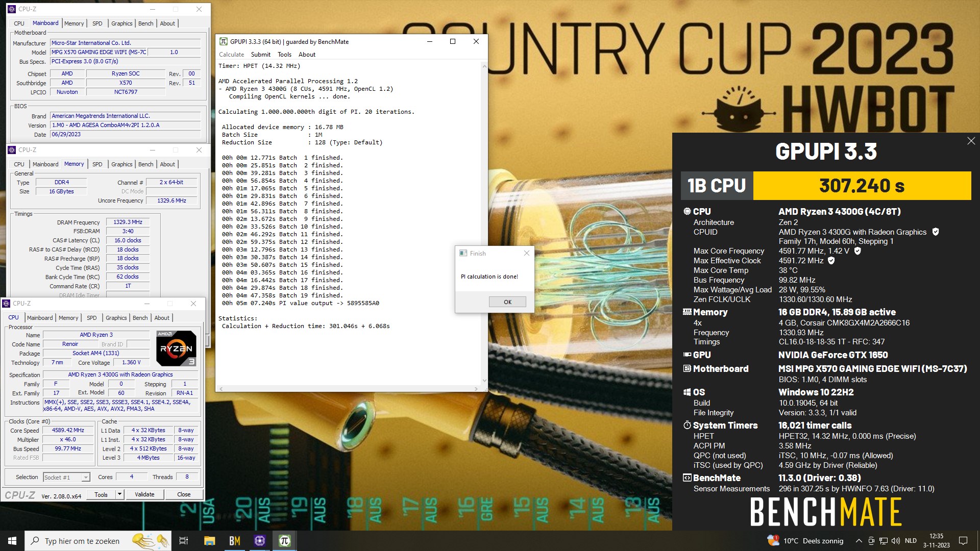The width and height of the screenshot is (980, 551).
Task: Click the GPUPI vertical scrollbar down arrow
Action: point(484,381)
